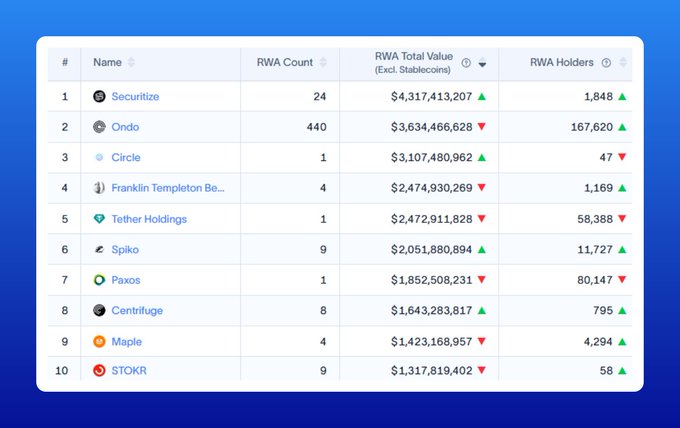The height and width of the screenshot is (428, 680).
Task: Click the Name column header
Action: 107,62
